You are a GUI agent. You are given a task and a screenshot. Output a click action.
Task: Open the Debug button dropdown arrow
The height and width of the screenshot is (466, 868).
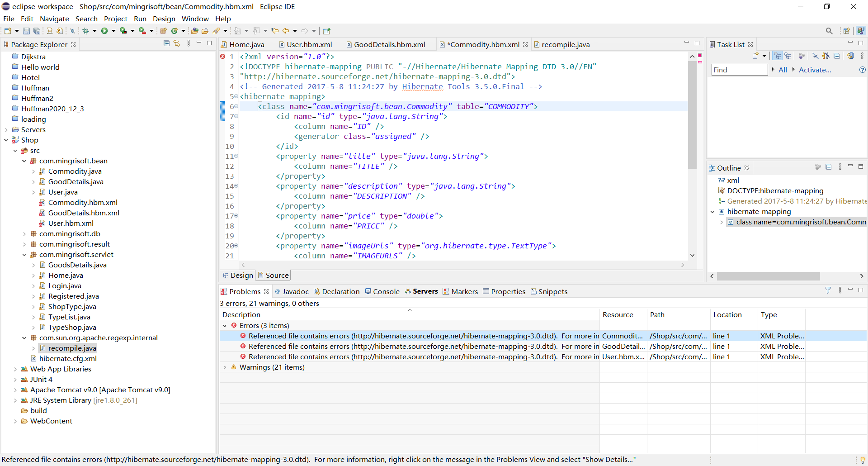click(x=94, y=31)
